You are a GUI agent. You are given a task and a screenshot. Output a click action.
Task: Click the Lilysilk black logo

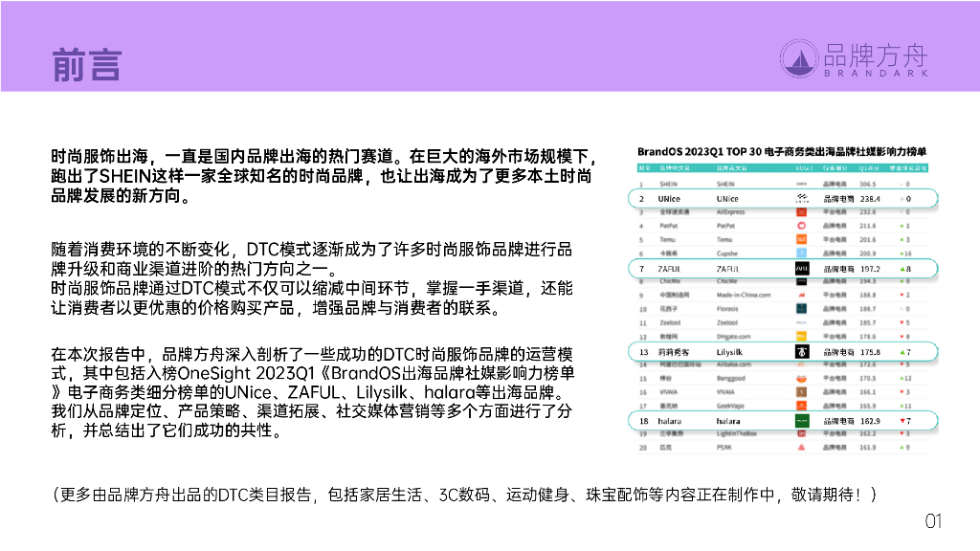click(x=802, y=352)
